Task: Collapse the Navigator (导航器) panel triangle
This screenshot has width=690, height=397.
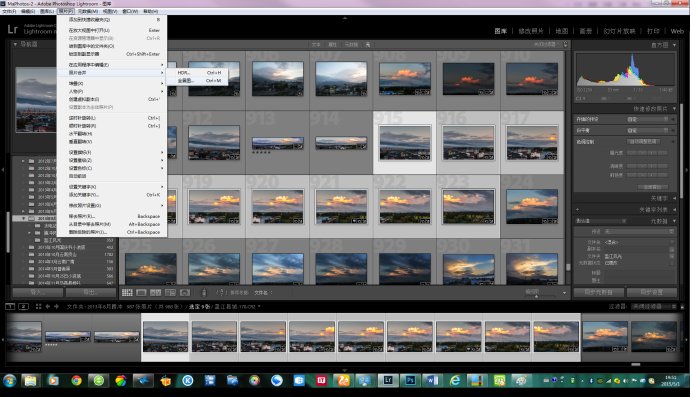Action: [15, 44]
